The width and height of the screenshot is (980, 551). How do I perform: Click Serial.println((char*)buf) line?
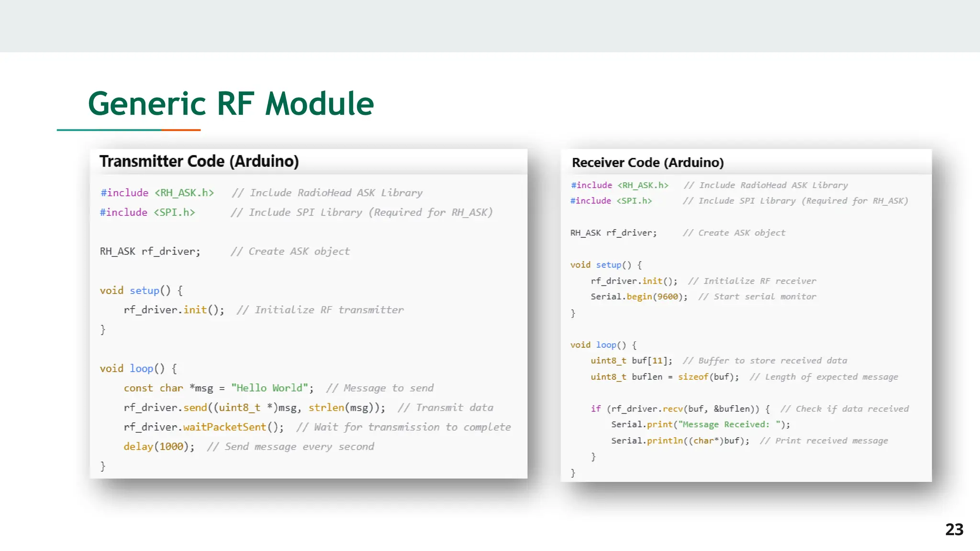679,441
